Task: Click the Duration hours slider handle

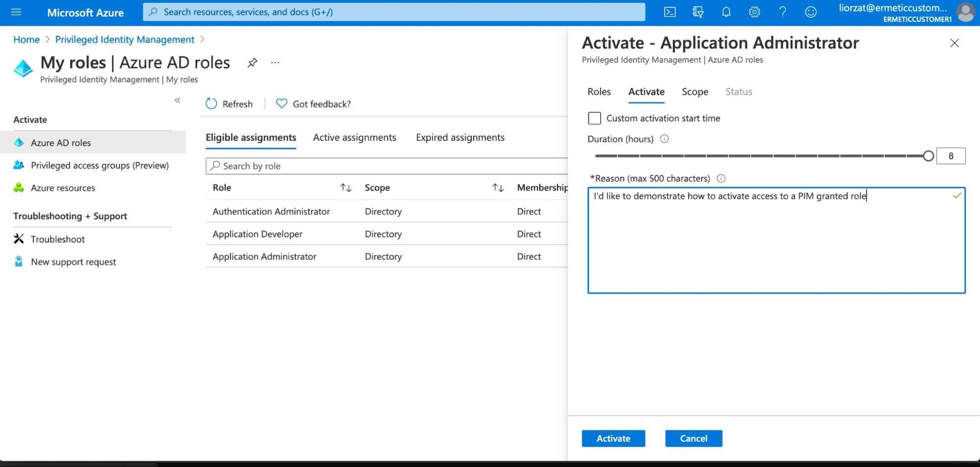Action: [x=928, y=156]
